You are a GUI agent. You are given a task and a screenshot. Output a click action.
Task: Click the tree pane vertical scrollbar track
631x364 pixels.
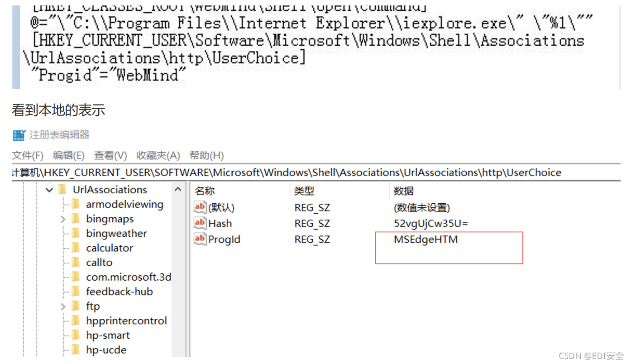tap(178, 276)
